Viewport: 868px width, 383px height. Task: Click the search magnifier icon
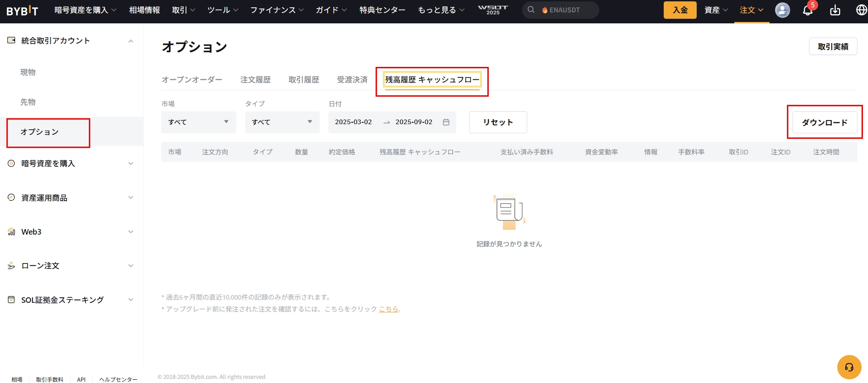click(x=531, y=10)
